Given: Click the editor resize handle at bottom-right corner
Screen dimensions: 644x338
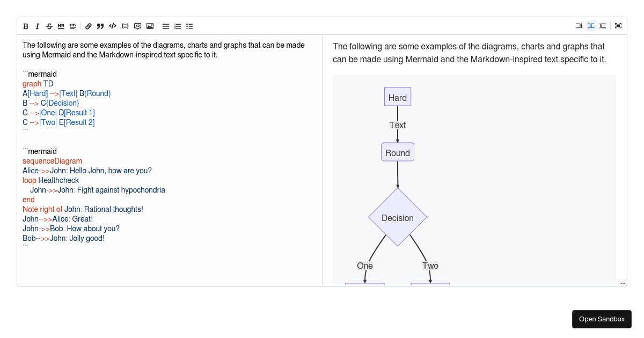Looking at the screenshot, I should (x=623, y=283).
